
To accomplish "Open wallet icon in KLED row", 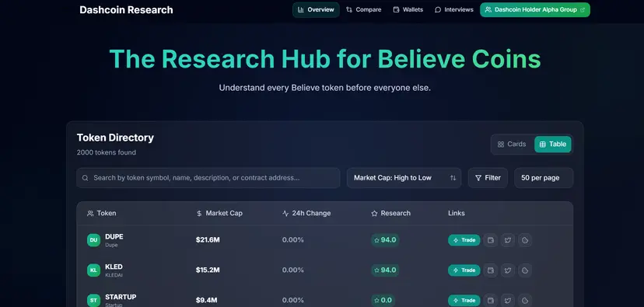I will 491,270.
